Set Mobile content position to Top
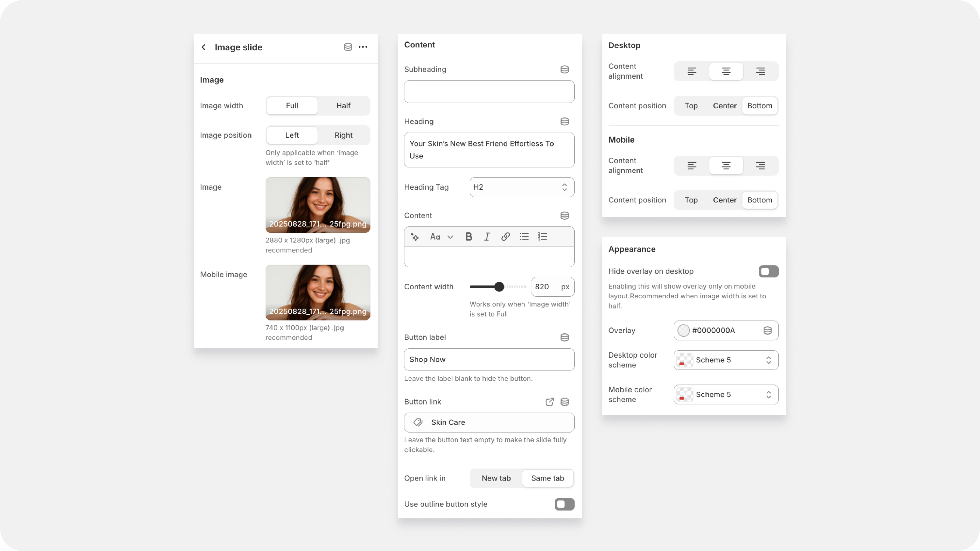 691,200
